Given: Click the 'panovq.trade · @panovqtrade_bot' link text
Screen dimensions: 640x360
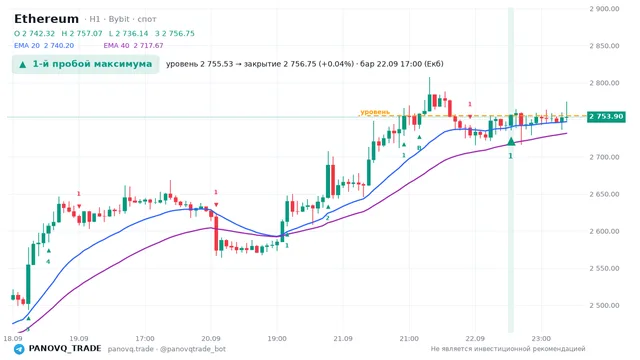Looking at the screenshot, I should [x=167, y=349].
